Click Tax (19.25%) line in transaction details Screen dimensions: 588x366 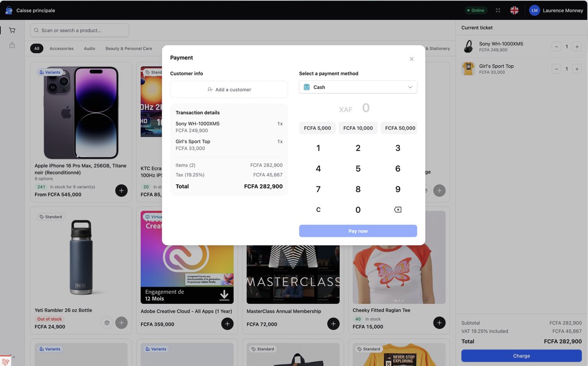(x=229, y=175)
